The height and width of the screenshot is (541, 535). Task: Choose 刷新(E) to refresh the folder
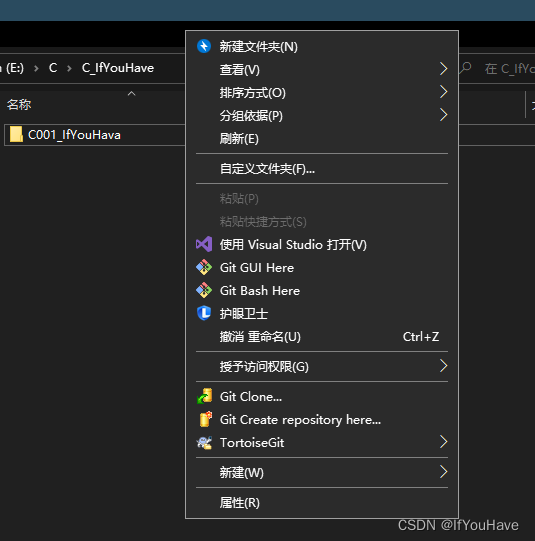[x=322, y=139]
